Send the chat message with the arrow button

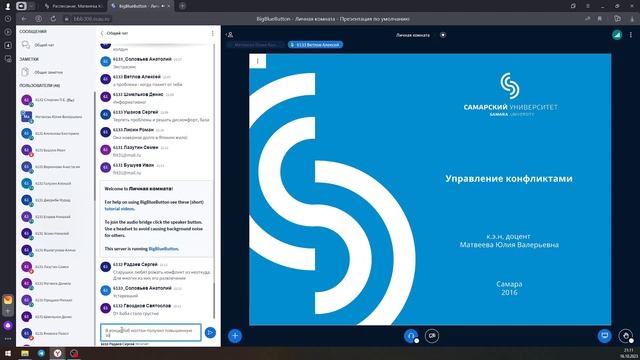210,333
